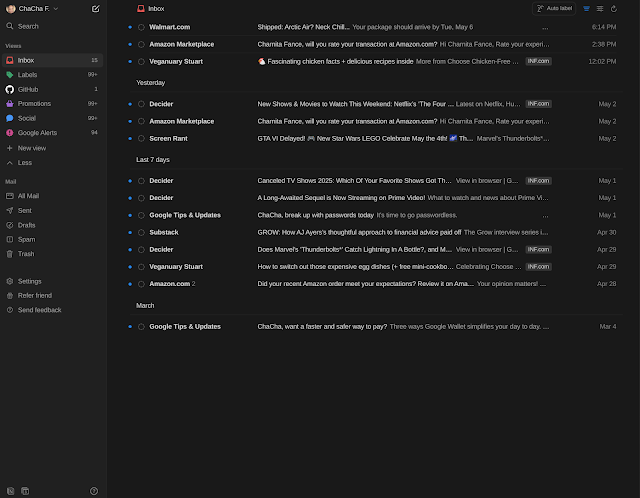
Task: Click the pink Google Alerts icon
Action: [x=10, y=133]
